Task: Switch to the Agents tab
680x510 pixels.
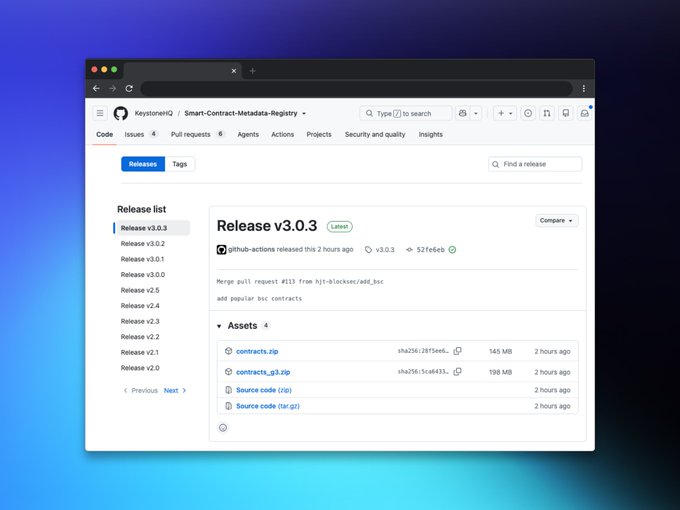Action: [248, 134]
